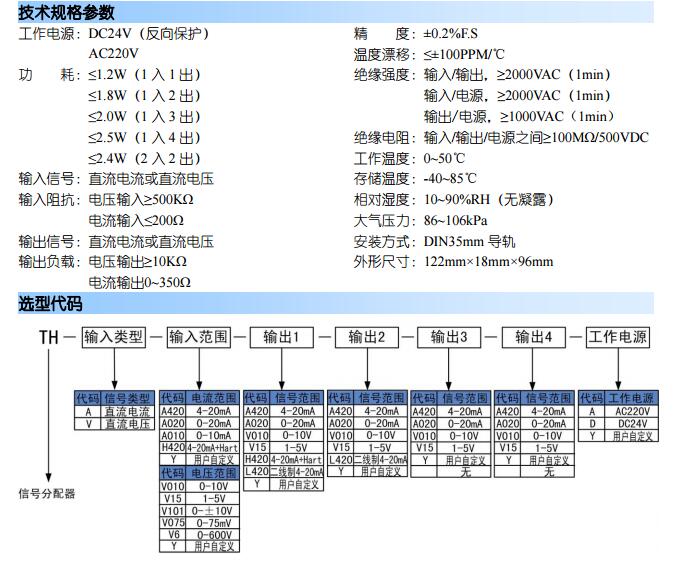Image resolution: width=678 pixels, height=576 pixels.
Task: Pick the AC220V power option cell
Action: click(x=631, y=411)
